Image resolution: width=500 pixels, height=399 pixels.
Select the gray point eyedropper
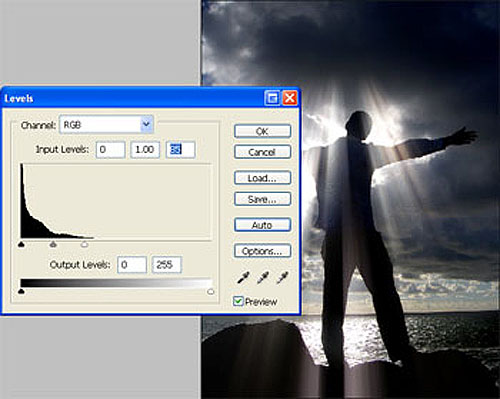tap(263, 278)
